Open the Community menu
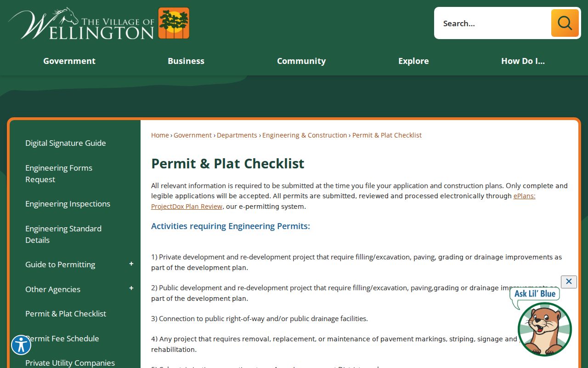This screenshot has width=588, height=368. (301, 61)
